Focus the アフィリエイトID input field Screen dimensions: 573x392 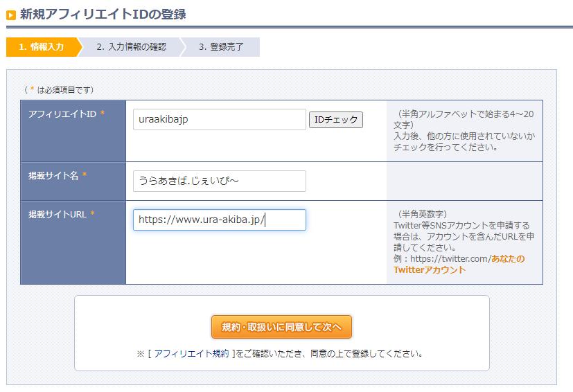pyautogui.click(x=219, y=119)
